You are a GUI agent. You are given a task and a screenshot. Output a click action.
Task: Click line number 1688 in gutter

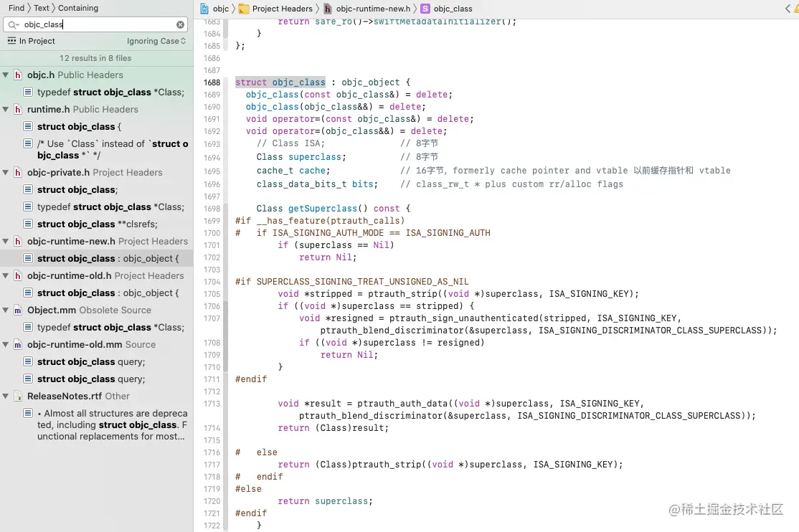coord(212,82)
